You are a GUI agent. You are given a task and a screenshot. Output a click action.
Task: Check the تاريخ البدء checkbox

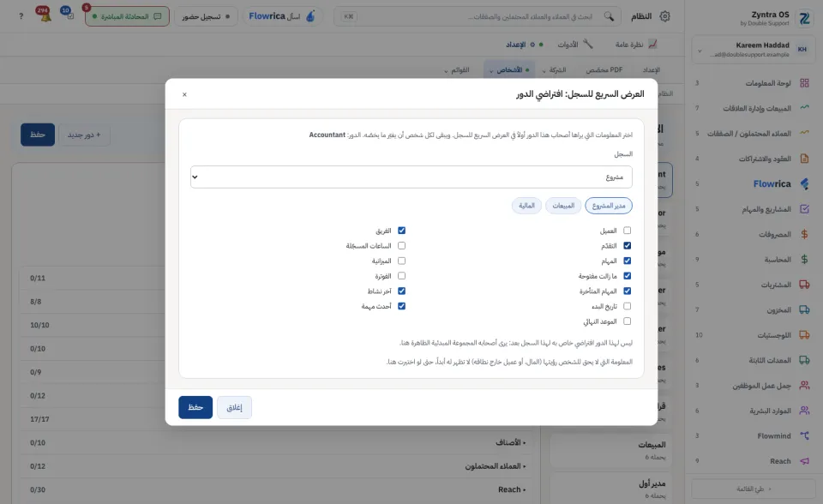point(628,306)
